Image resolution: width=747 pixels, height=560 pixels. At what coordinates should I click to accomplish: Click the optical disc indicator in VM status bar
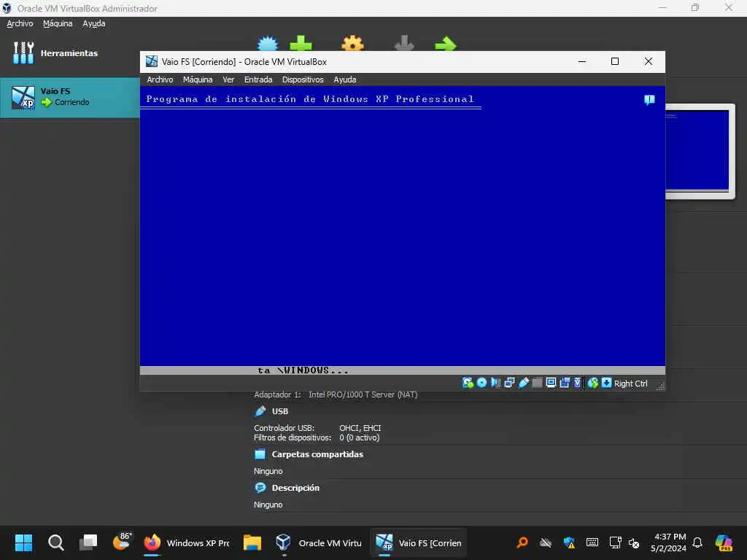481,383
